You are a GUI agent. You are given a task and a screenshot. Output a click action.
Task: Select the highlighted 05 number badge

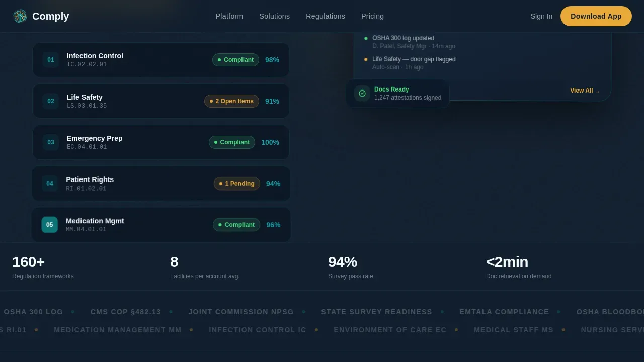[50, 225]
